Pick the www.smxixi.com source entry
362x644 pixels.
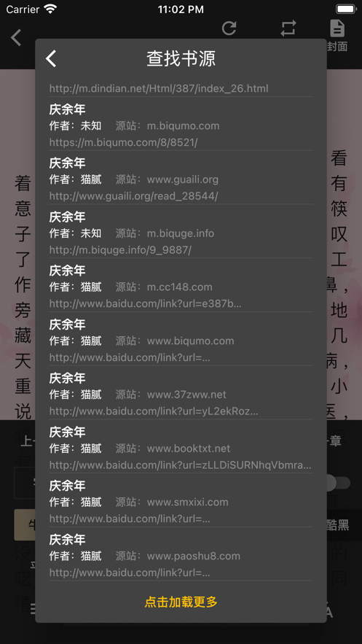pos(181,501)
